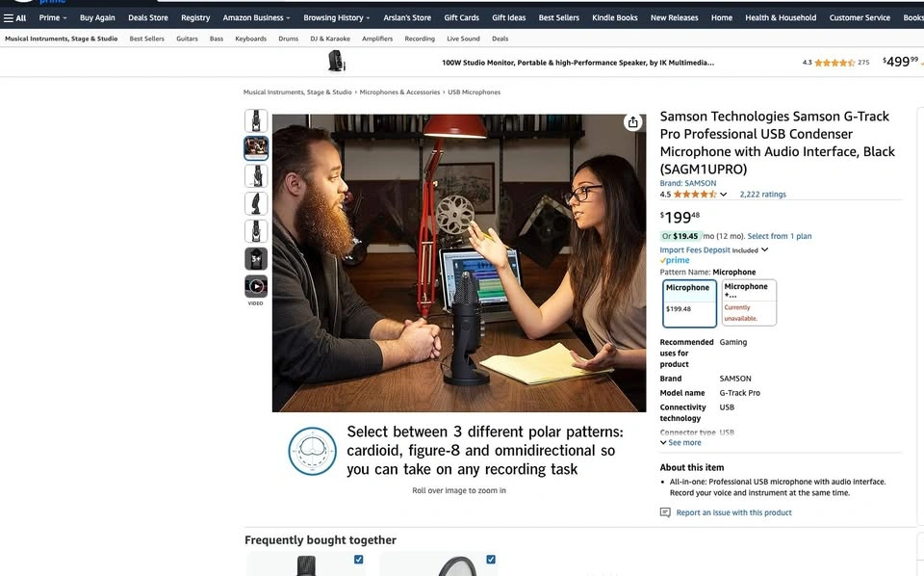The height and width of the screenshot is (576, 924).
Task: Expand See more product details
Action: [680, 443]
